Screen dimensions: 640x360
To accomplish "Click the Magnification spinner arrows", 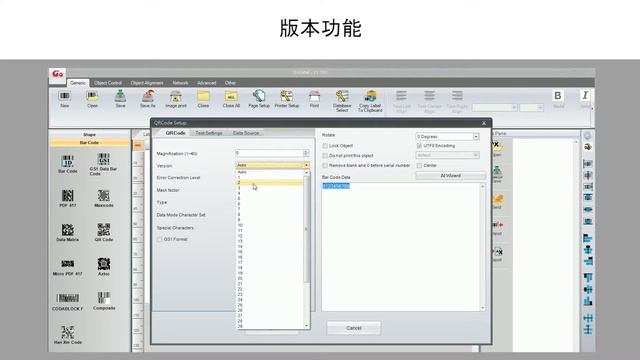I will click(x=306, y=153).
